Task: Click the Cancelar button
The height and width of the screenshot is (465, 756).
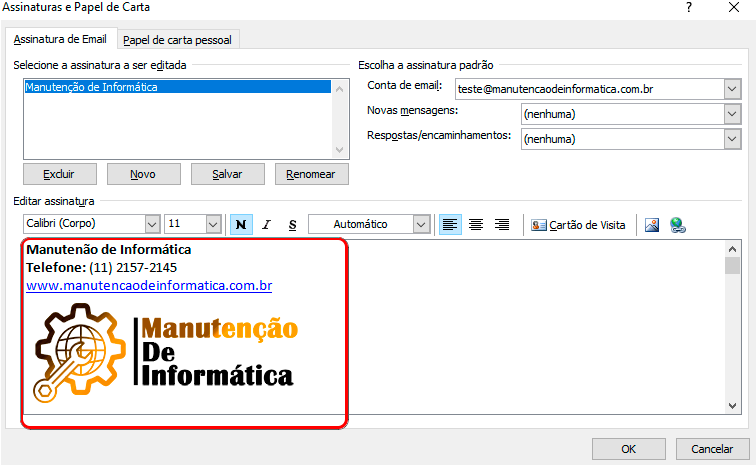Action: (712, 449)
